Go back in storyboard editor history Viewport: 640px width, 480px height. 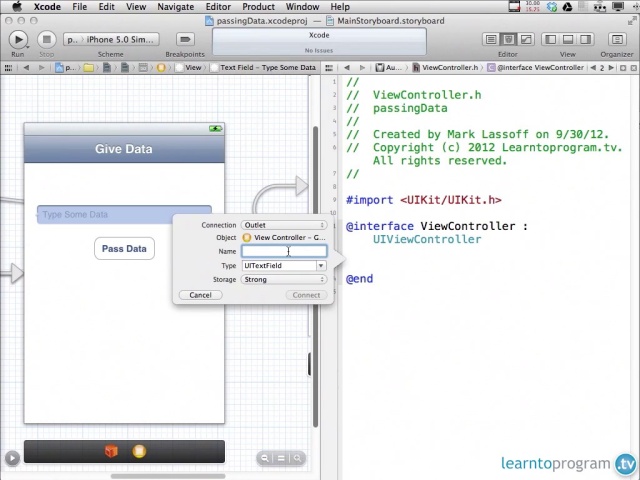26,68
